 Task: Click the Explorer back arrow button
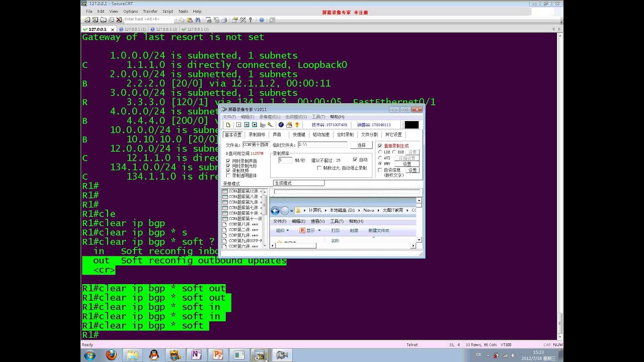point(275,211)
